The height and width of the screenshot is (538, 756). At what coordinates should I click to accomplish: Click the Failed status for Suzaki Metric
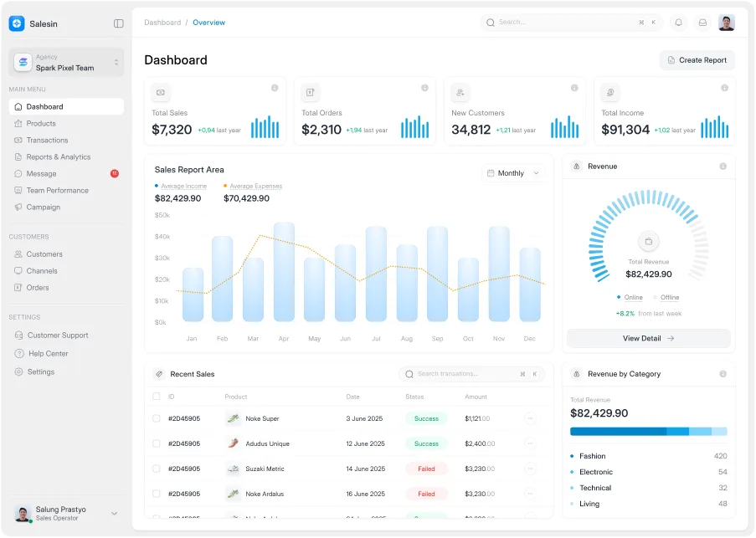coord(426,469)
